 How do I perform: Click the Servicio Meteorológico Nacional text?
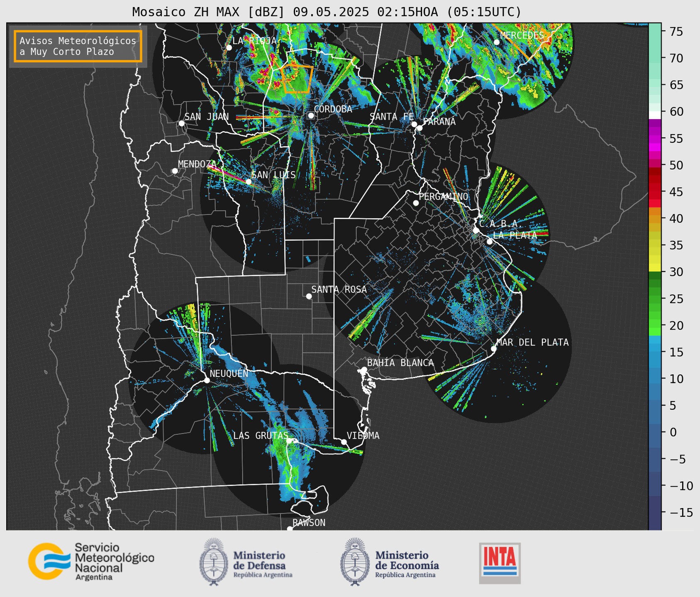coord(114,561)
